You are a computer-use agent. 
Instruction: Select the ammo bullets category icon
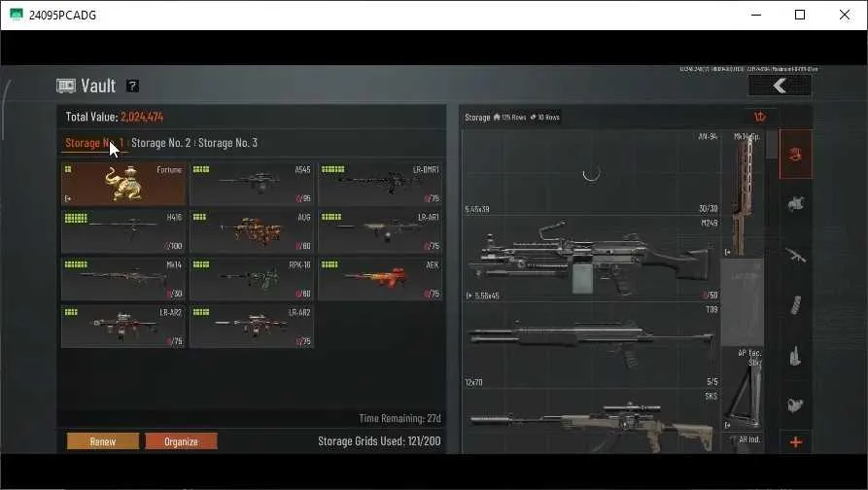[795, 356]
